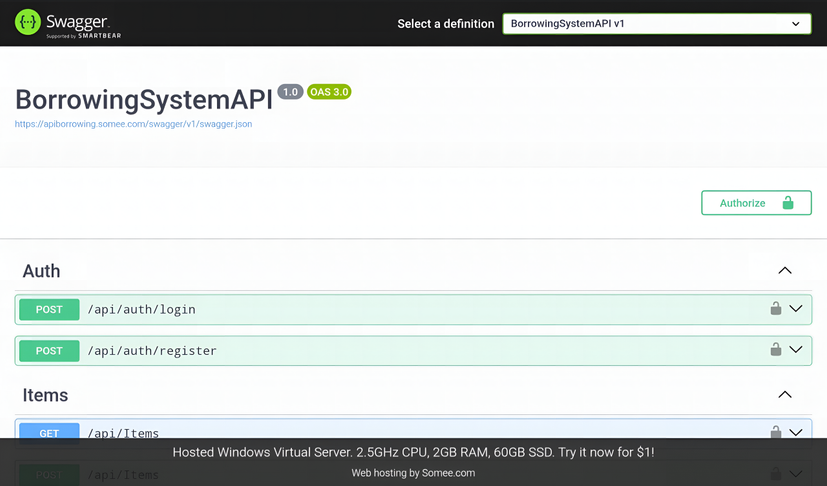827x486 pixels.
Task: Click the 1.0 version badge
Action: click(290, 92)
